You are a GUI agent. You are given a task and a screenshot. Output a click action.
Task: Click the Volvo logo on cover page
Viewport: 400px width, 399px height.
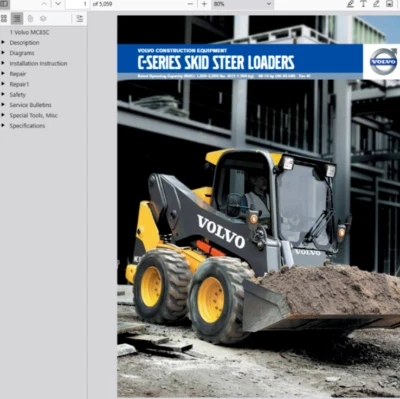pos(383,61)
